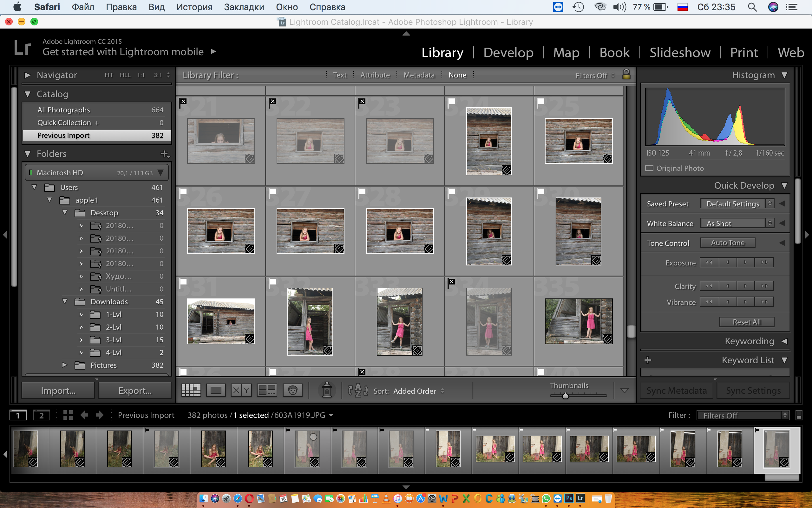
Task: Open Survey view icon
Action: point(267,391)
